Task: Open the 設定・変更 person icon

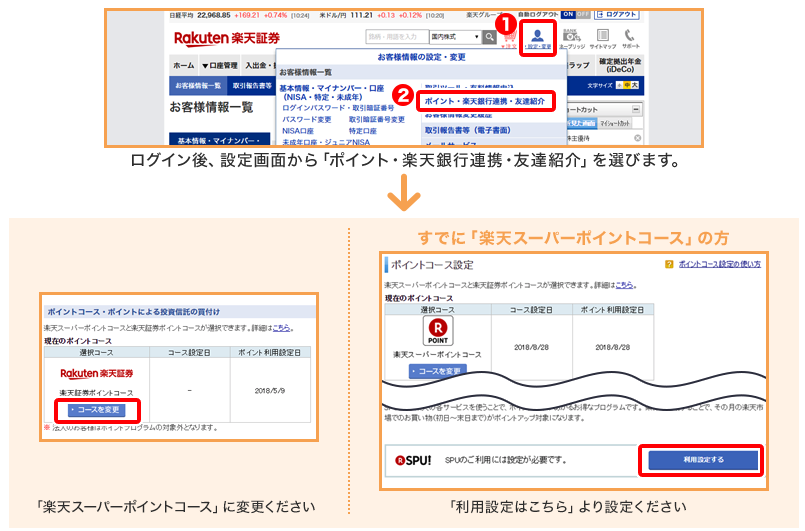Action: click(538, 39)
